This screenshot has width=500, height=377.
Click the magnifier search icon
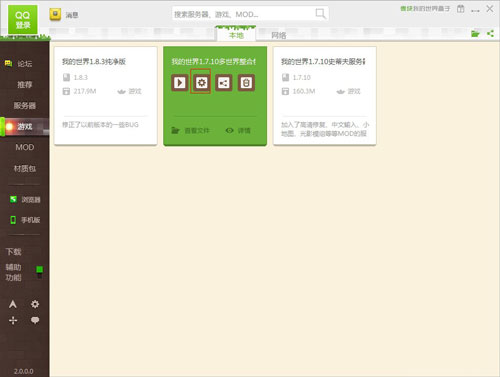pos(320,14)
